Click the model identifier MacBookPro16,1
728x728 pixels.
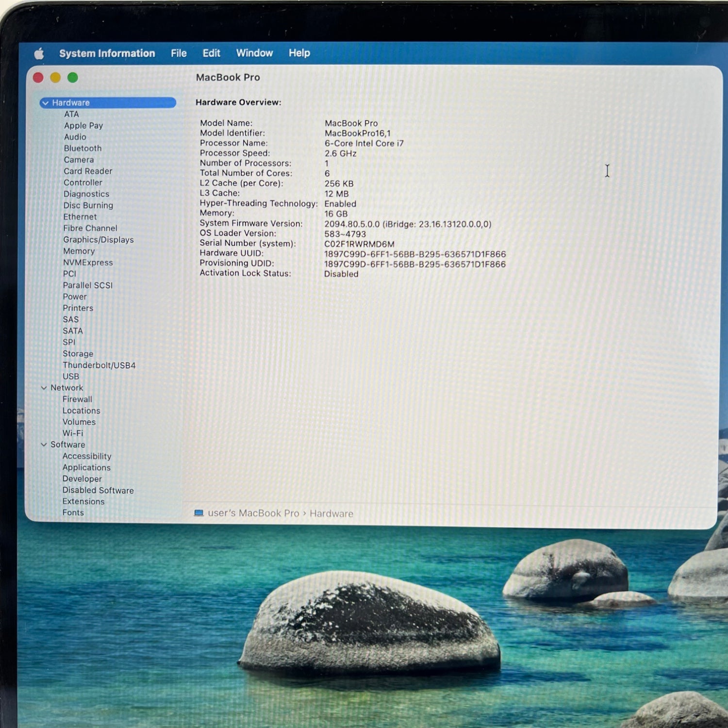point(358,133)
